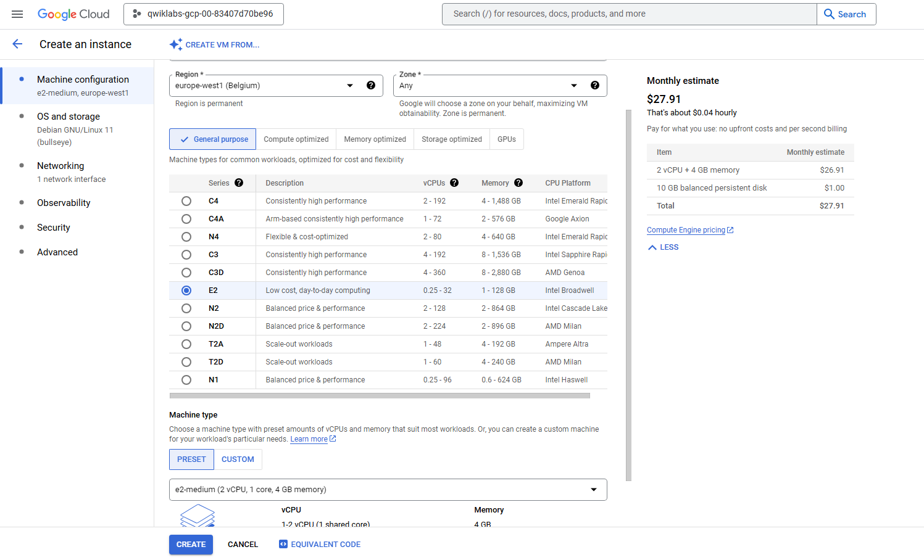Select the CUSTOM machine type tab

(238, 459)
